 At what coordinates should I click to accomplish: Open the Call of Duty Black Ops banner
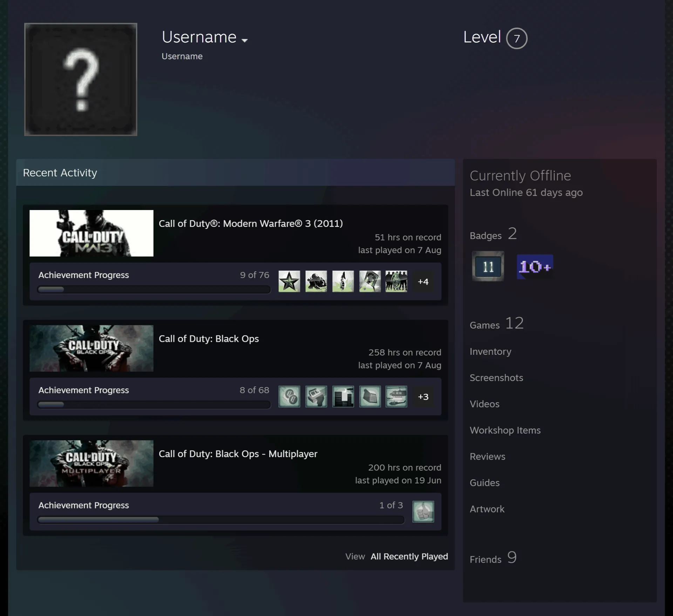[91, 348]
